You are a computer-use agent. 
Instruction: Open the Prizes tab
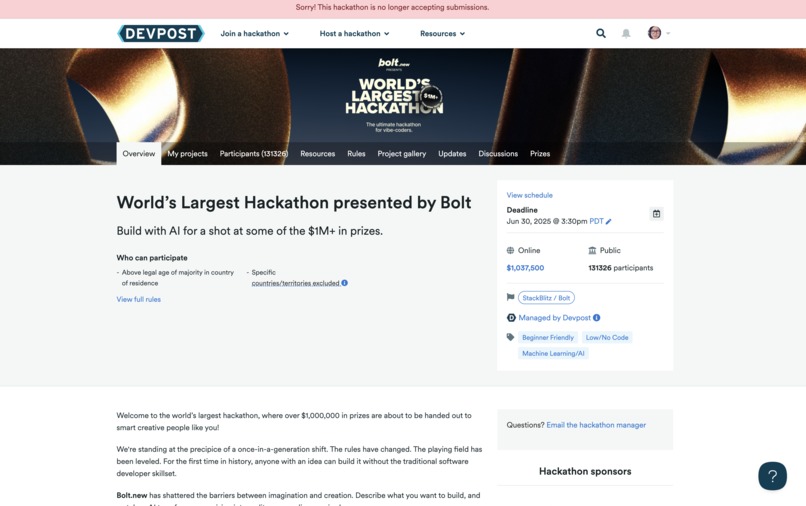coord(540,153)
